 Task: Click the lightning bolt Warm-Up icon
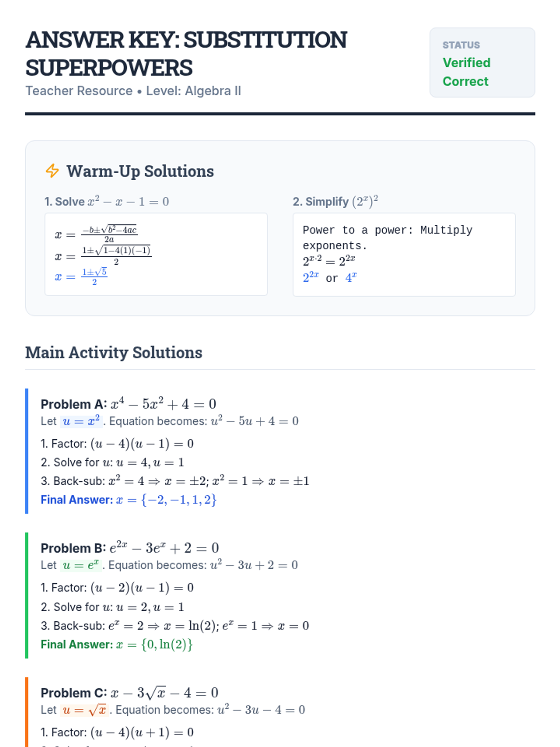(52, 171)
